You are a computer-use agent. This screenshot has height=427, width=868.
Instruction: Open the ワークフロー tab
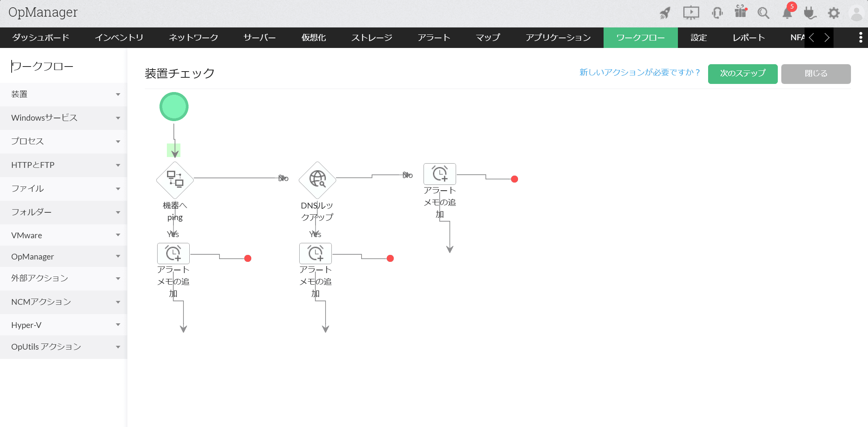641,38
